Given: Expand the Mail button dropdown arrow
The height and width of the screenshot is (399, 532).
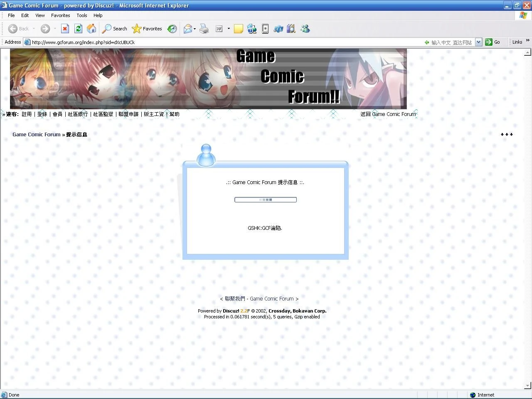Looking at the screenshot, I should click(195, 29).
